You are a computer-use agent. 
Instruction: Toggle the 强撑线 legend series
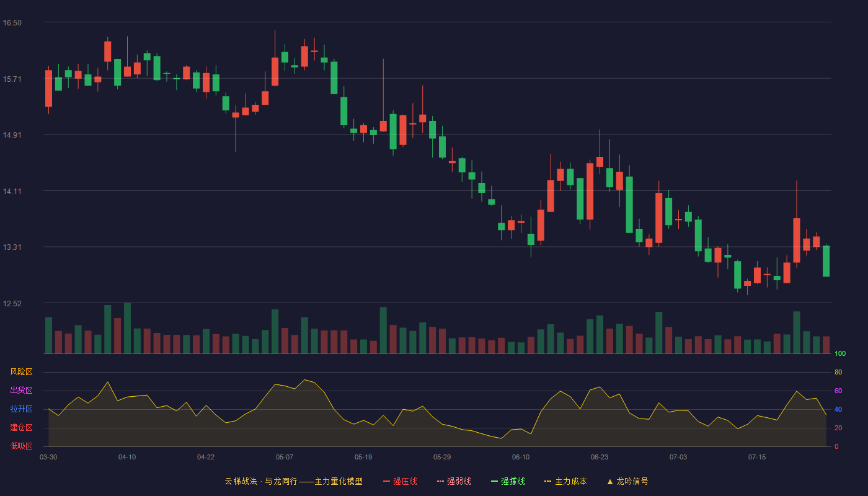[x=508, y=481]
